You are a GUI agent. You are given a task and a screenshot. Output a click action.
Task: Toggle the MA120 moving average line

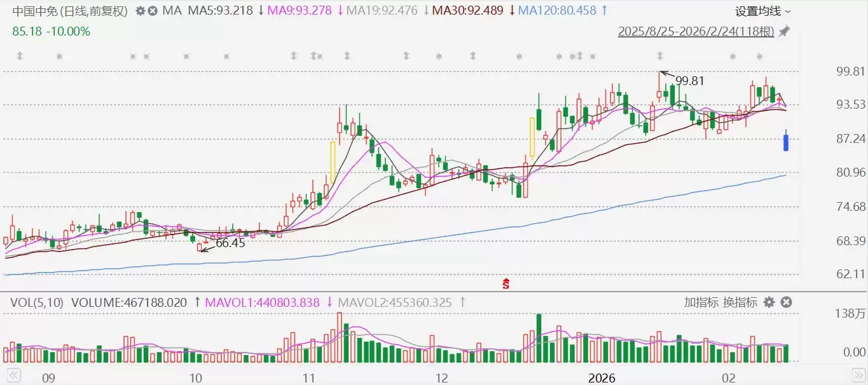pyautogui.click(x=557, y=11)
